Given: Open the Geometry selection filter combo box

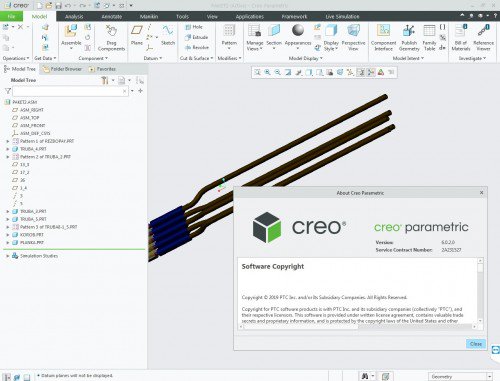Looking at the screenshot, I should pyautogui.click(x=460, y=377).
